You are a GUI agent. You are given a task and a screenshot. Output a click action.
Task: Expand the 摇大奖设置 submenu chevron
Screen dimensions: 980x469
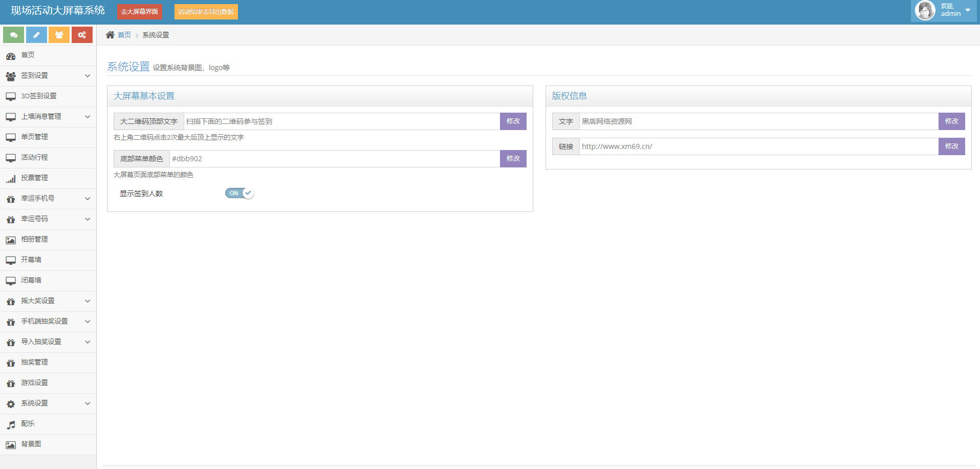pos(88,301)
